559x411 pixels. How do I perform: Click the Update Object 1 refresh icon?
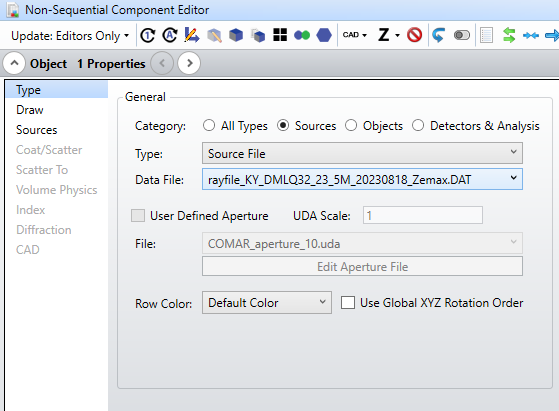tap(148, 35)
